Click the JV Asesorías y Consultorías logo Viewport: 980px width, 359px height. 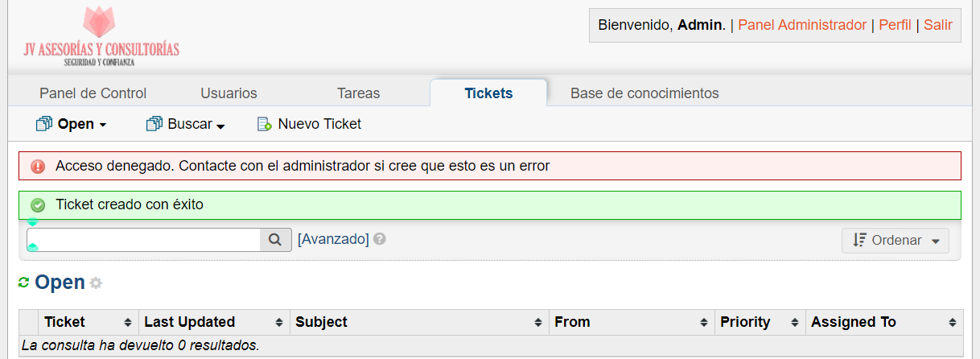click(101, 37)
